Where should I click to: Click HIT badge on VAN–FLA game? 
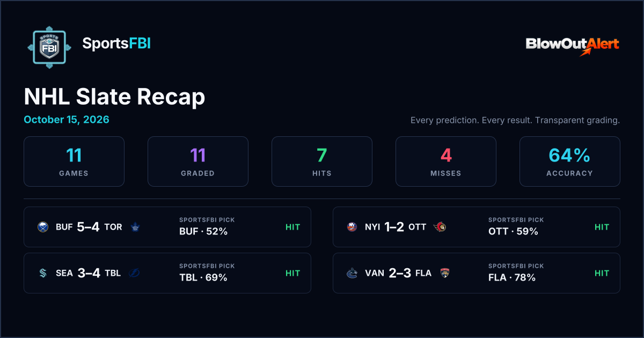tap(602, 273)
